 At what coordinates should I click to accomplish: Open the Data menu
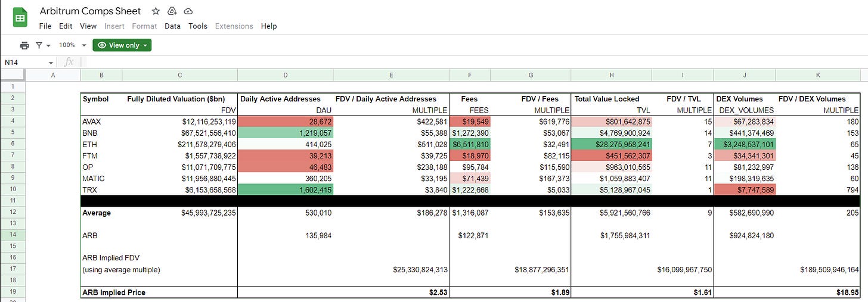(172, 26)
